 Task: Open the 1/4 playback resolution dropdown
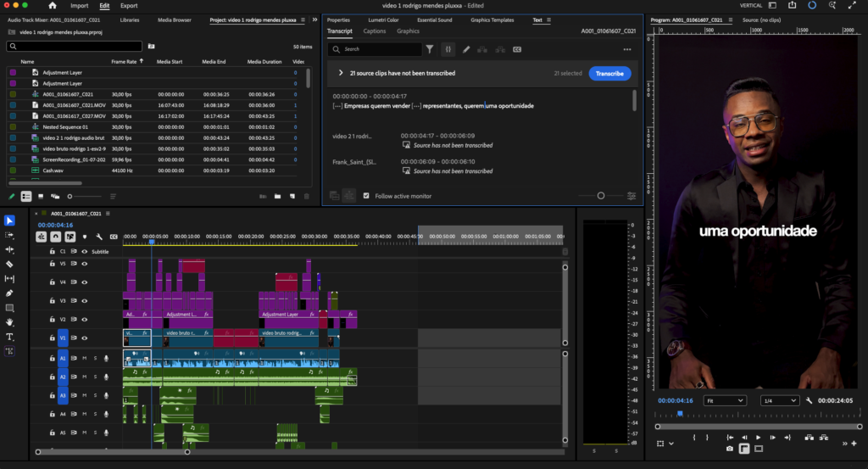click(780, 400)
